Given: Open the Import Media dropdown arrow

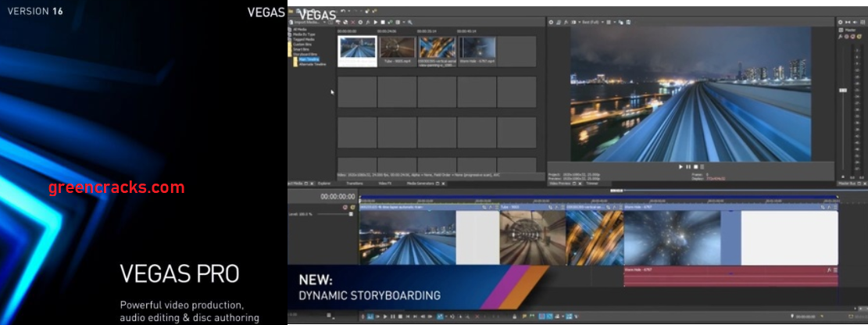Looking at the screenshot, I should (x=325, y=22).
